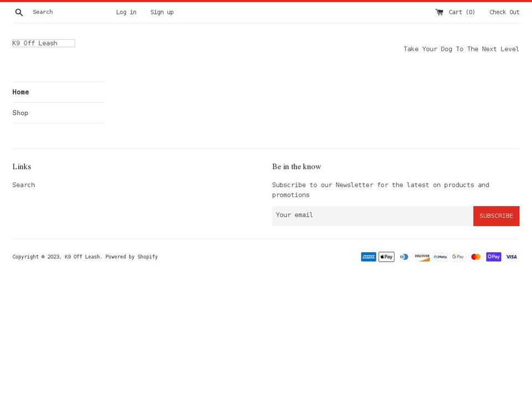The height and width of the screenshot is (399, 532).
Task: Click the Links footer heading
Action: pos(22,167)
